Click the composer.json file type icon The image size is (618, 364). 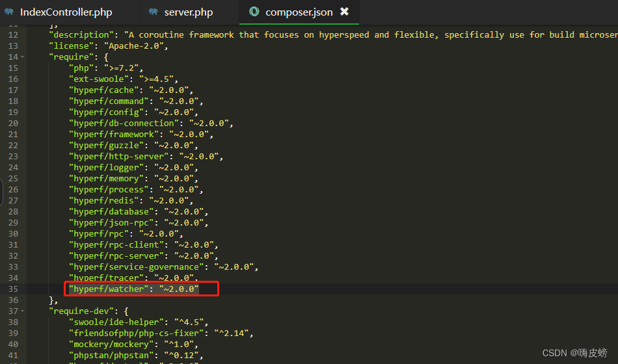(x=254, y=12)
